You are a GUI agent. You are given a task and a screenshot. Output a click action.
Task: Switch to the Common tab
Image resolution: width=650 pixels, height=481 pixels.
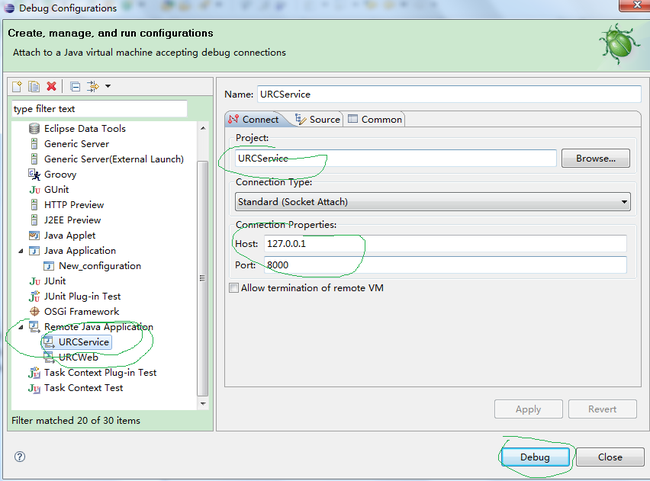(375, 119)
